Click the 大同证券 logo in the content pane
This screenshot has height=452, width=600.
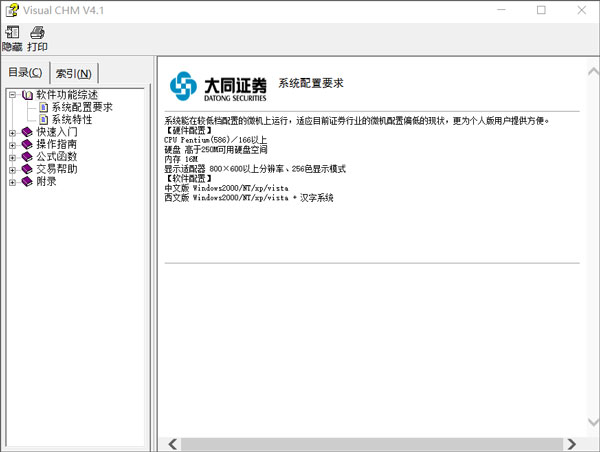tap(218, 86)
